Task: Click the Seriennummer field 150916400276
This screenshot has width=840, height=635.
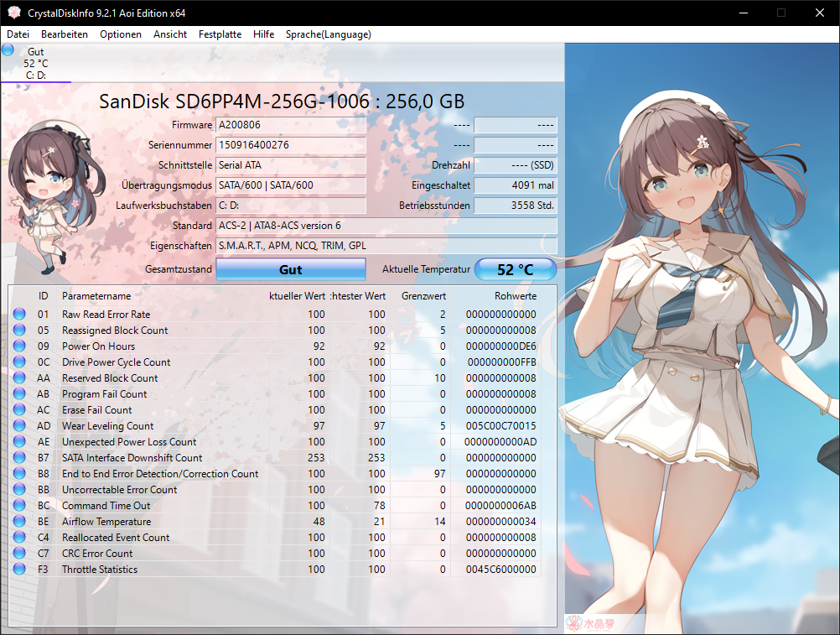Action: [291, 145]
